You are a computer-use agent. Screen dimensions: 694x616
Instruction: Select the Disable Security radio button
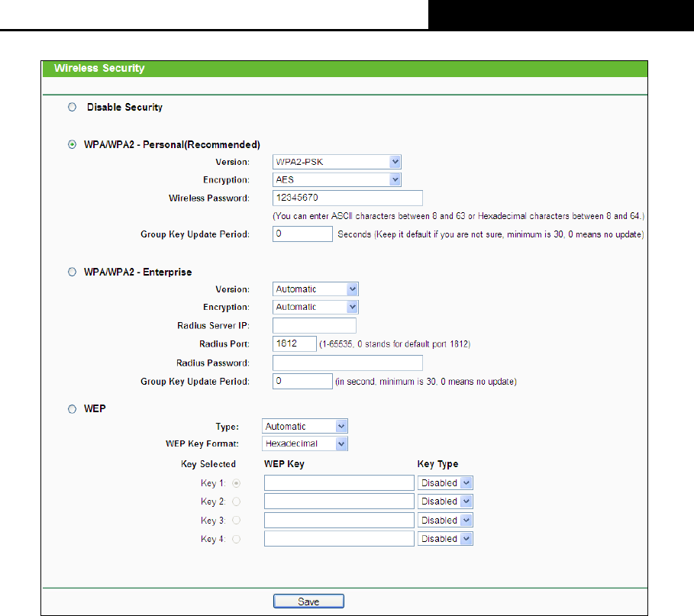pyautogui.click(x=72, y=107)
